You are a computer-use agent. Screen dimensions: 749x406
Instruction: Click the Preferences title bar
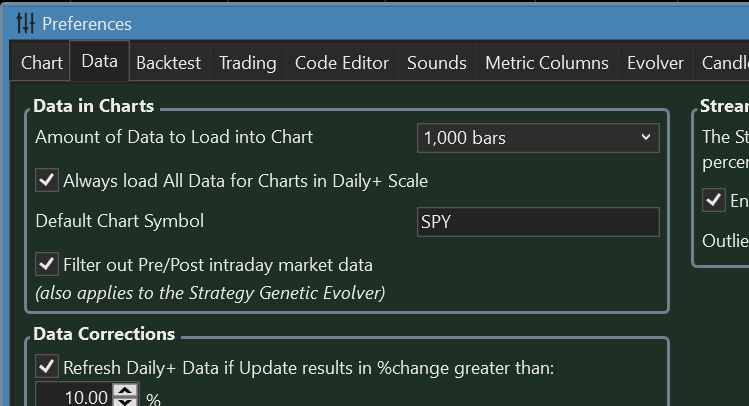pyautogui.click(x=400, y=22)
